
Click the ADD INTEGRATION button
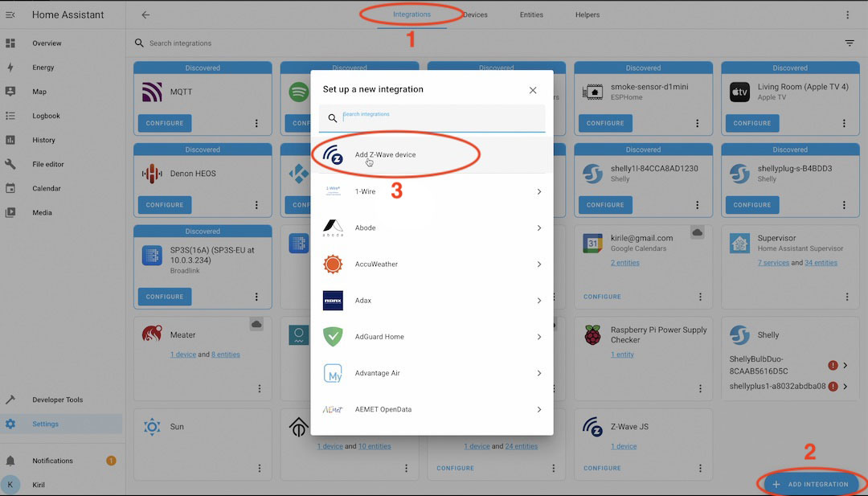click(811, 485)
